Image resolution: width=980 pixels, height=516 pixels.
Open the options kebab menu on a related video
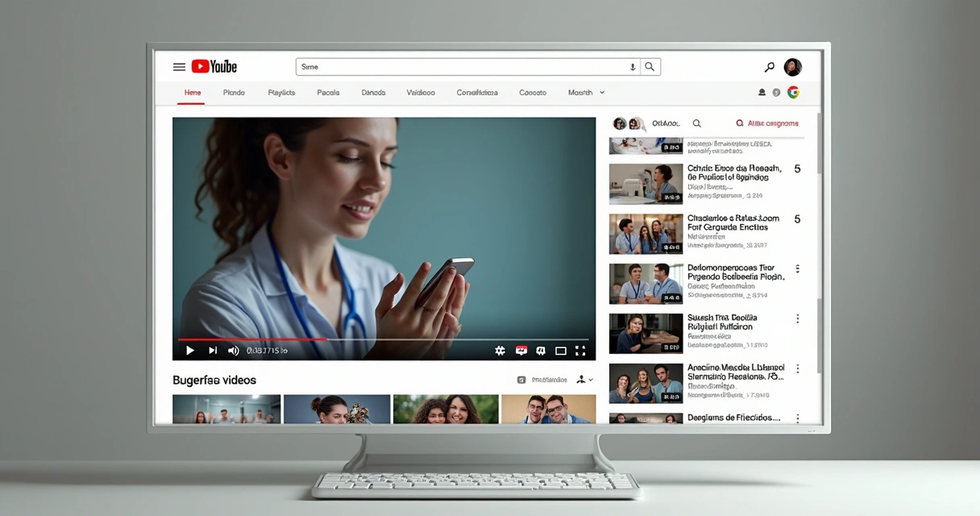[798, 268]
